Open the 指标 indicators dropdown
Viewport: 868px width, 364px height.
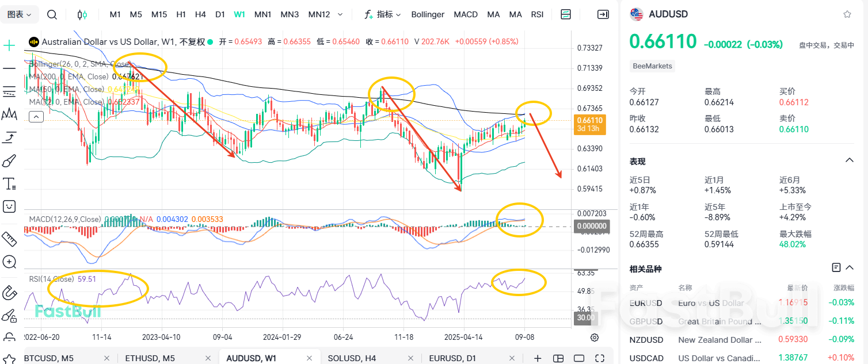point(382,14)
